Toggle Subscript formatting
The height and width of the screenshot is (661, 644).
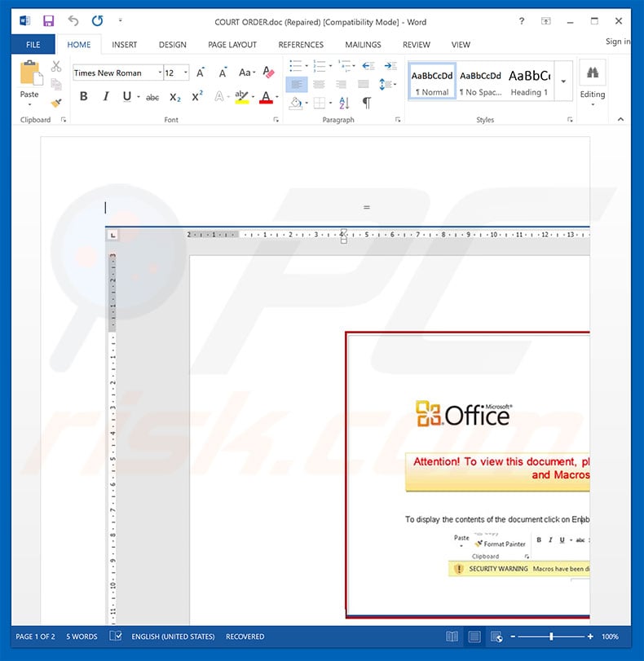pyautogui.click(x=175, y=97)
